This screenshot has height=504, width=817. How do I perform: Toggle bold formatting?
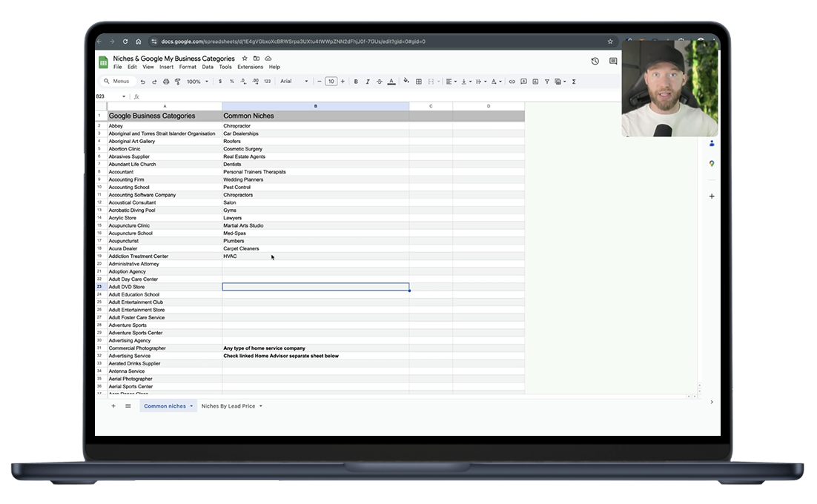pos(356,82)
